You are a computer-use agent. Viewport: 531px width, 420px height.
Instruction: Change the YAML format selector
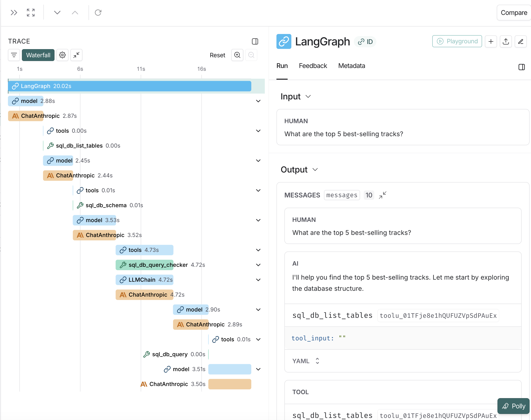[306, 361]
